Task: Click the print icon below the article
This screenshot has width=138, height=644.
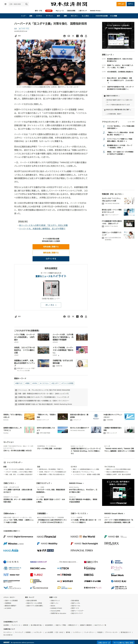Action: pos(64,317)
